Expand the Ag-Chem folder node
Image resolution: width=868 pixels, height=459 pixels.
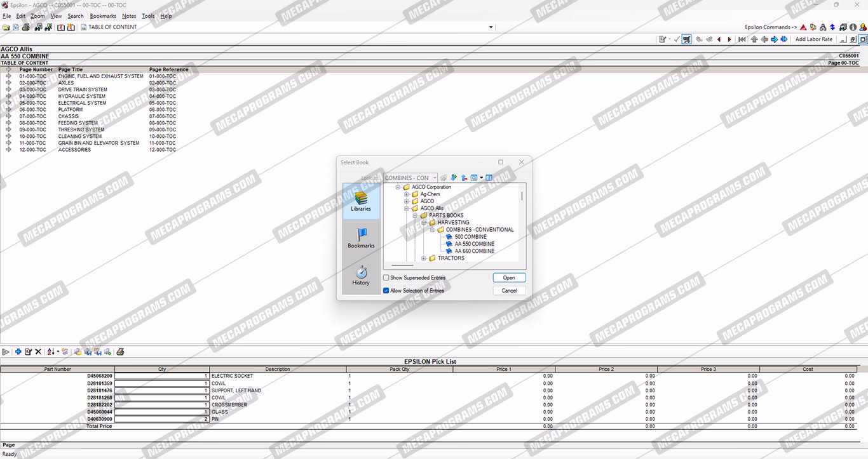[x=407, y=194]
